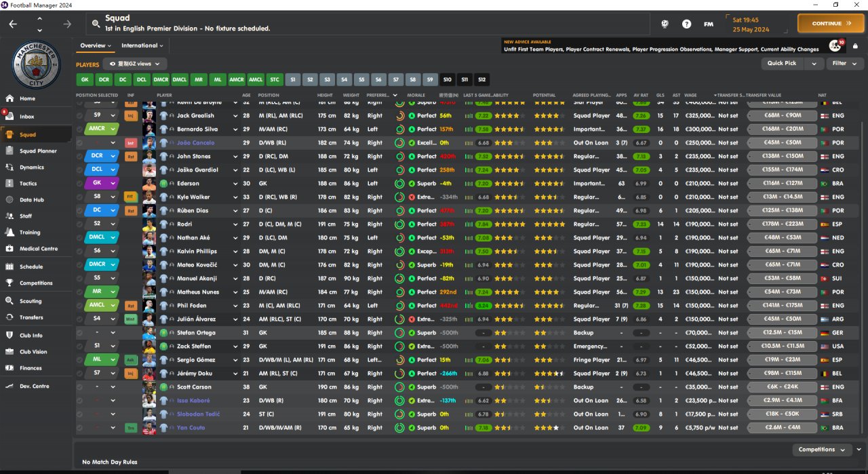
Task: Go back with the left arrow
Action: click(13, 24)
